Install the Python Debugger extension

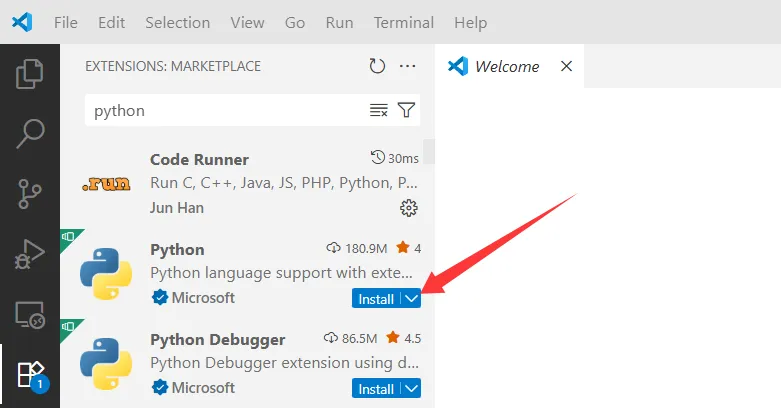[376, 389]
